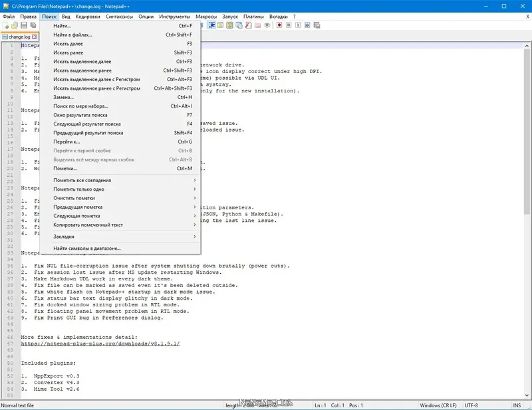Open the Function List toolbar icon
This screenshot has width=532, height=410.
(x=248, y=25)
